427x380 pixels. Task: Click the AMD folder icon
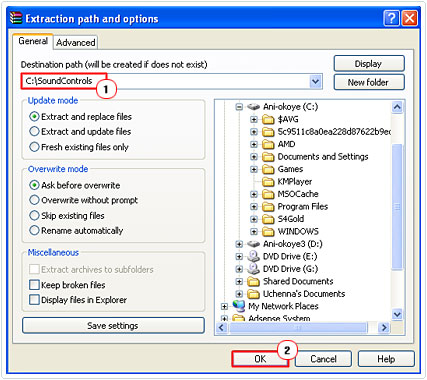[268, 144]
